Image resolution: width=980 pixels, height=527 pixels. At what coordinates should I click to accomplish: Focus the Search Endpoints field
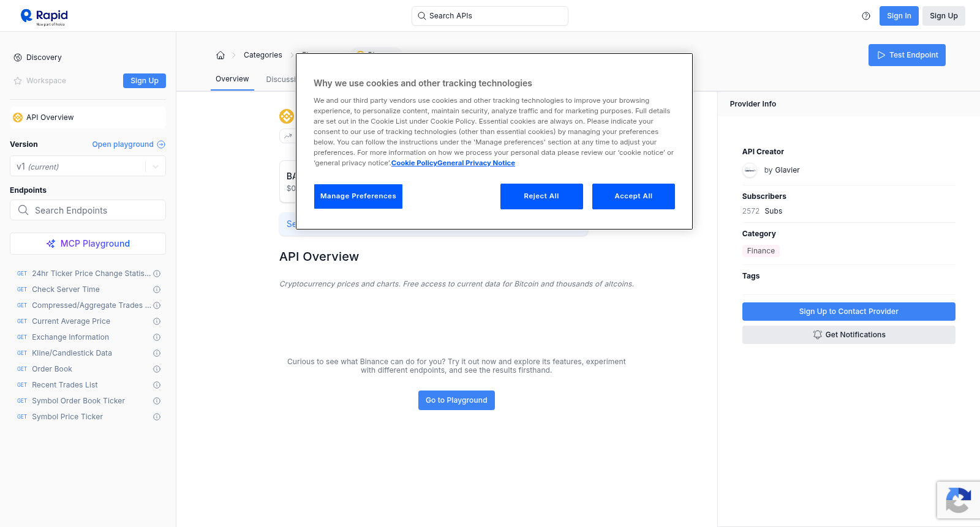point(88,210)
